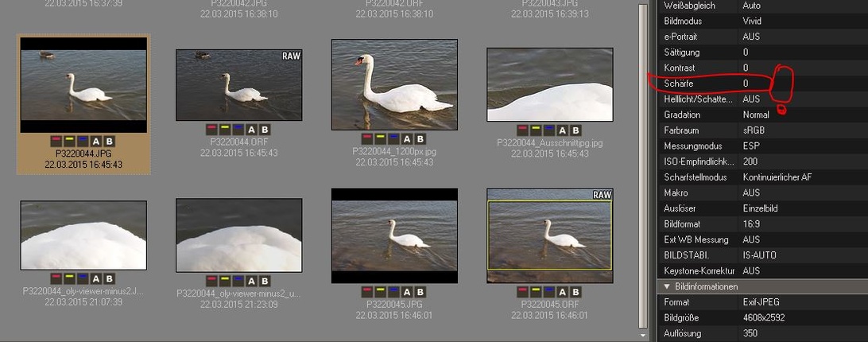Click the thumbnail browser vertical scrollbar
The image size is (868, 342).
(644, 159)
